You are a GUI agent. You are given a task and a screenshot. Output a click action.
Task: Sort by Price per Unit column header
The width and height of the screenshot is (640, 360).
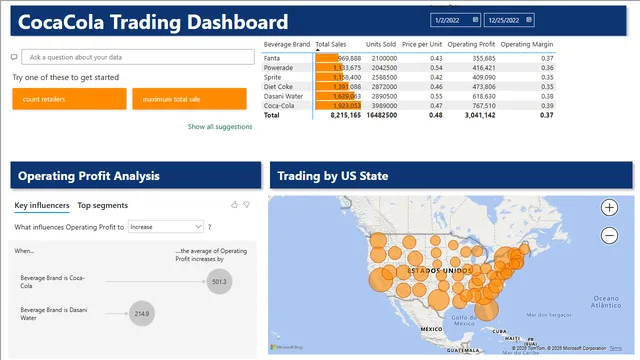422,44
